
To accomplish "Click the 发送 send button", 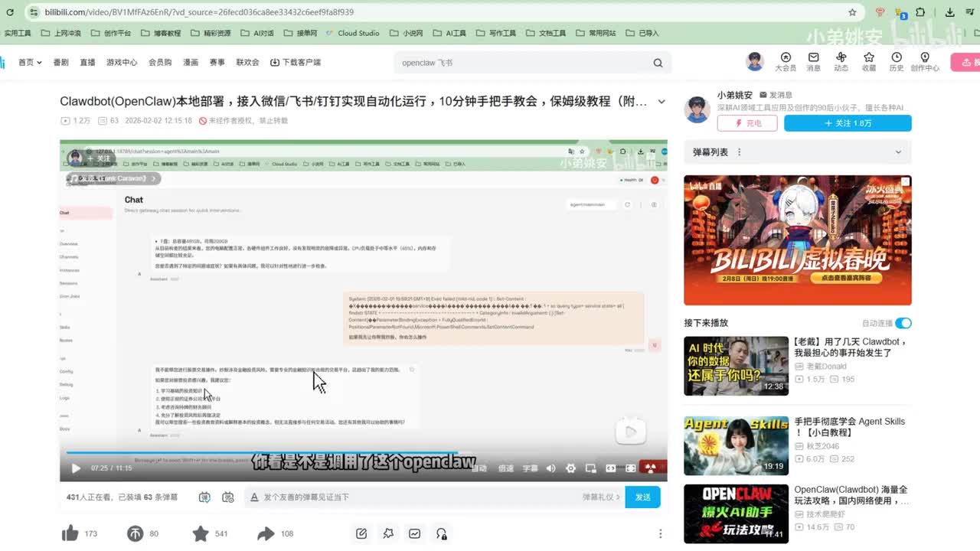I will pos(642,497).
